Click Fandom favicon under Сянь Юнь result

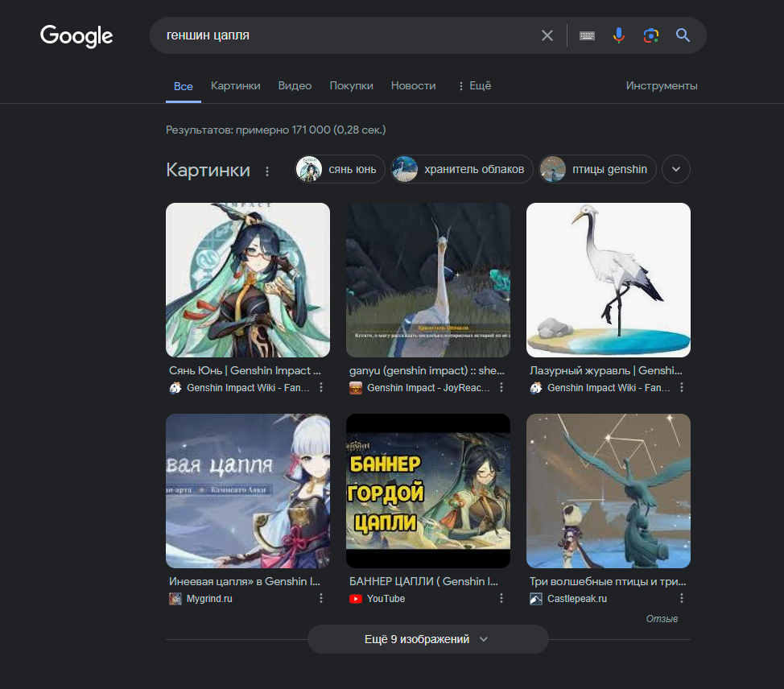coord(175,387)
